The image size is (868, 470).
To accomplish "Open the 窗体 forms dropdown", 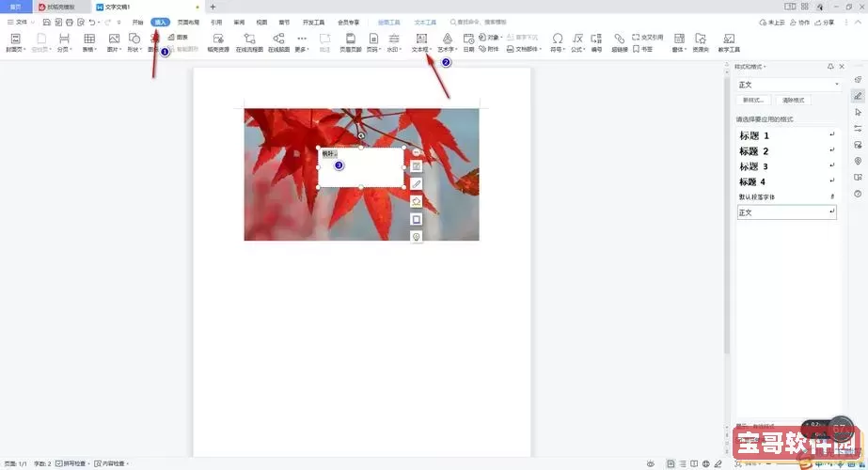I will pyautogui.click(x=679, y=42).
